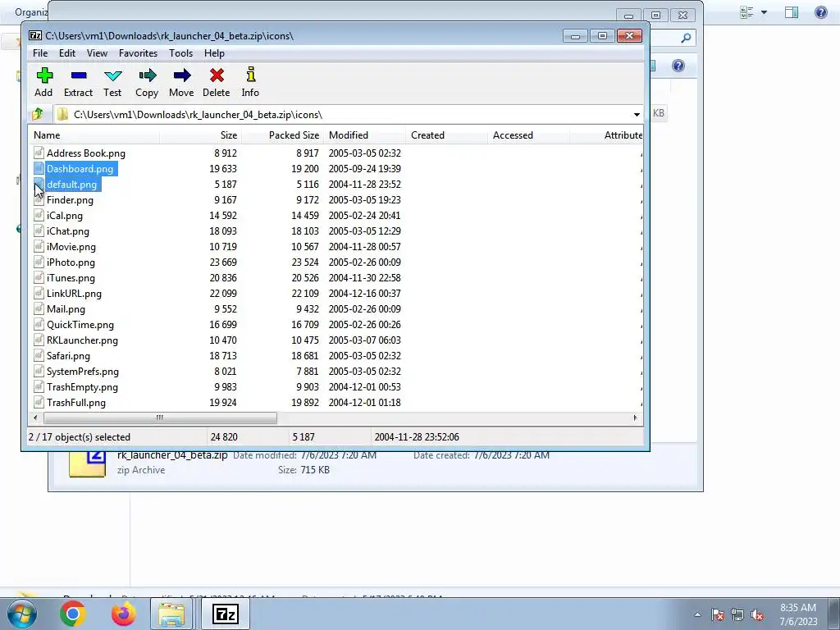Click file icon of Safari.png
Image resolution: width=840 pixels, height=630 pixels.
coord(39,355)
